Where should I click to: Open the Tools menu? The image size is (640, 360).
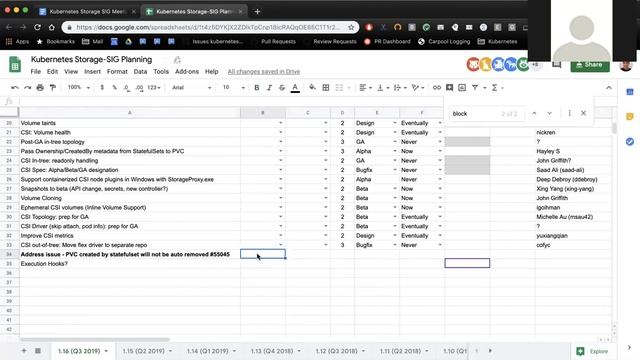pyautogui.click(x=161, y=71)
